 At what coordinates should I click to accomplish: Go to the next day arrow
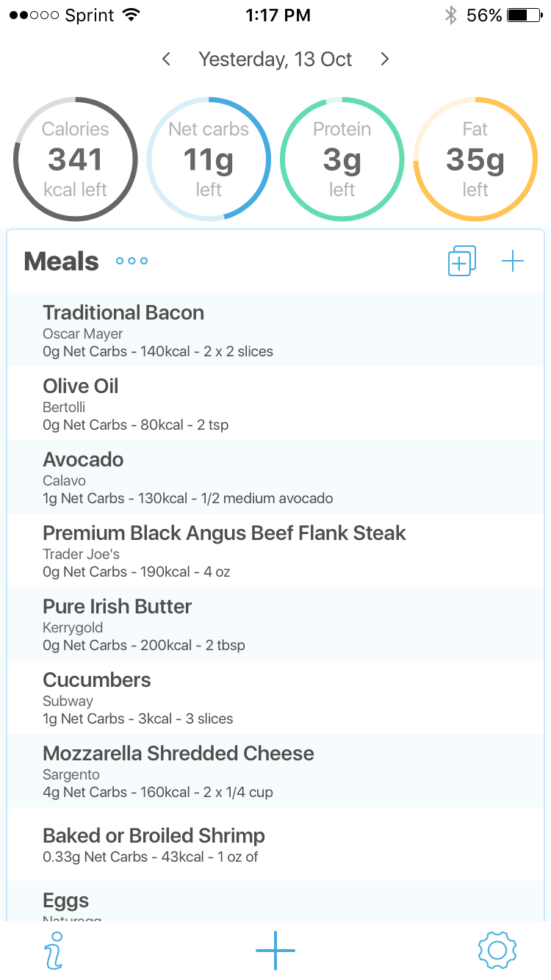[x=384, y=60]
